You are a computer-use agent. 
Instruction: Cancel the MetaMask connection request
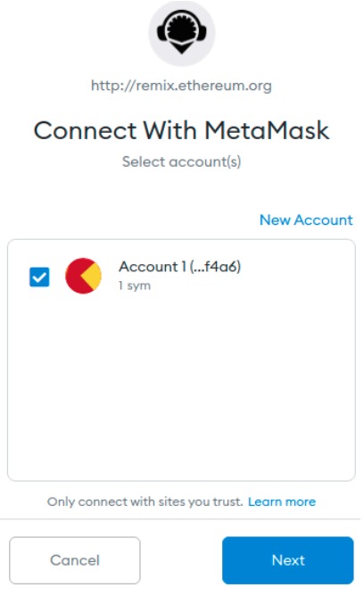pos(75,560)
